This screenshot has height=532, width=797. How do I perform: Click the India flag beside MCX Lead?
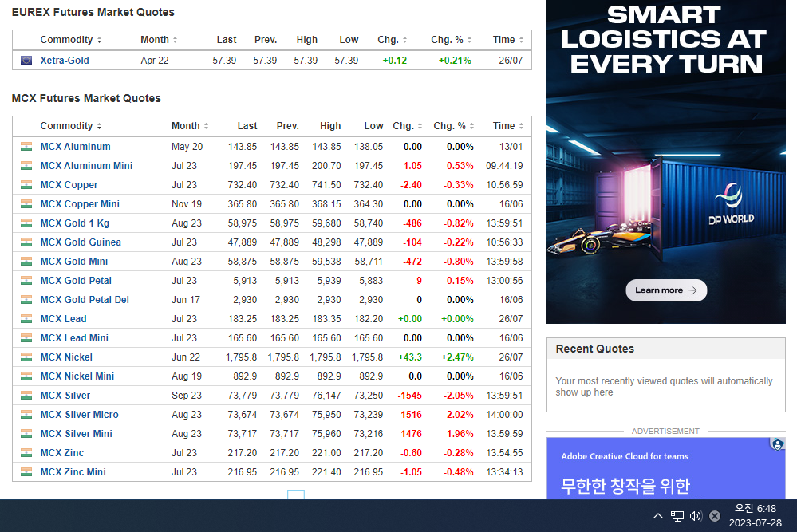tap(26, 319)
